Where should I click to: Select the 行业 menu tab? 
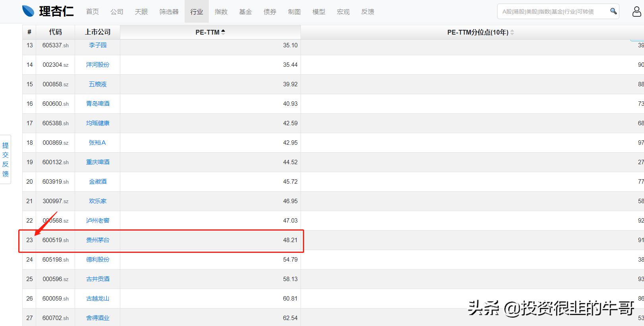tap(197, 12)
